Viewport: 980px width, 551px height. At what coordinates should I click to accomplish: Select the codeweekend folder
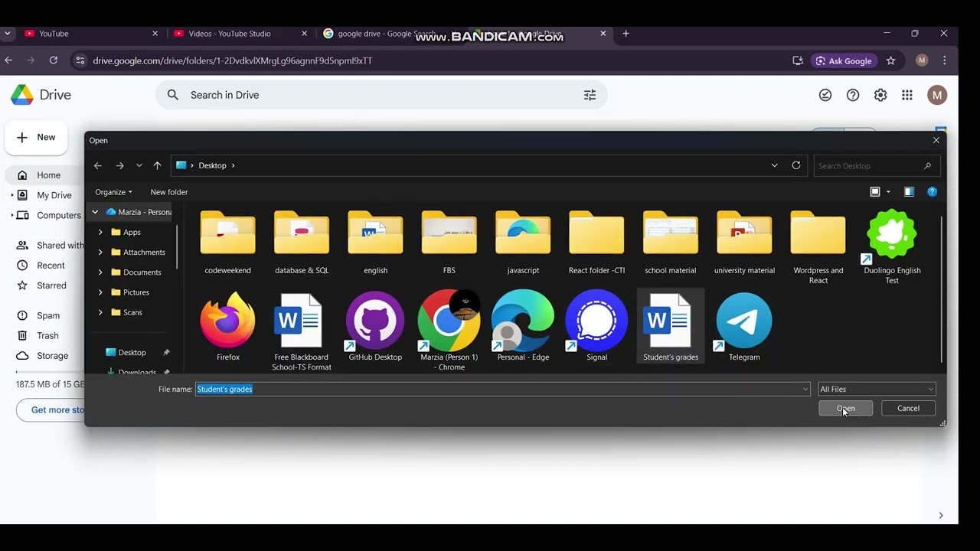click(227, 243)
